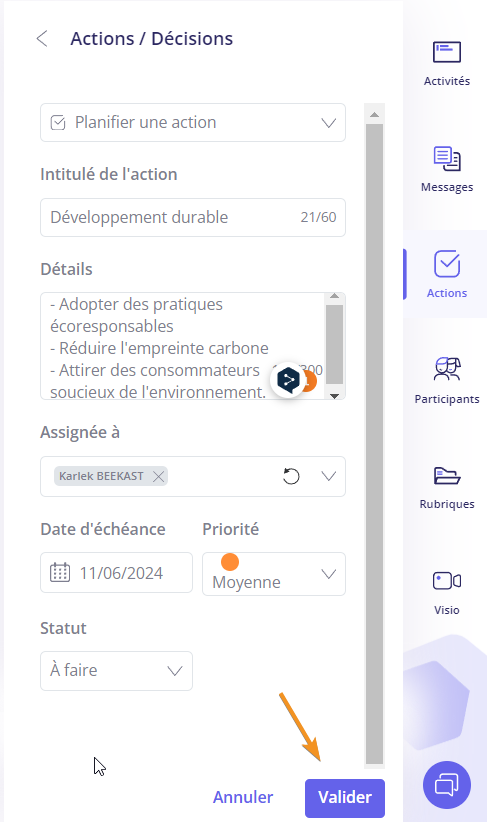
Task: Open the Participants sidebar panel
Action: (x=447, y=381)
